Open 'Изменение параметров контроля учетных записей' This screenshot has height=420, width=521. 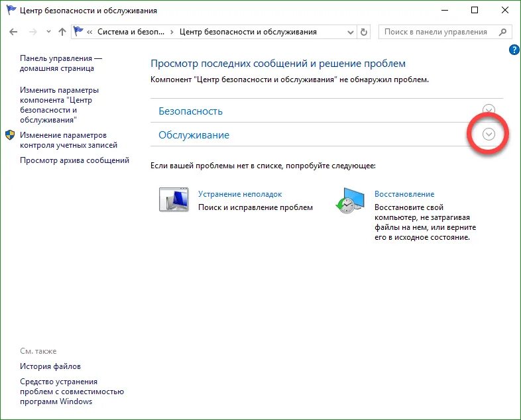pyautogui.click(x=68, y=140)
